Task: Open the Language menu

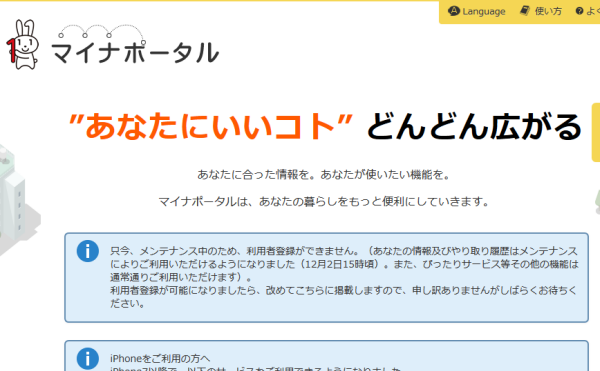Action: tap(477, 11)
